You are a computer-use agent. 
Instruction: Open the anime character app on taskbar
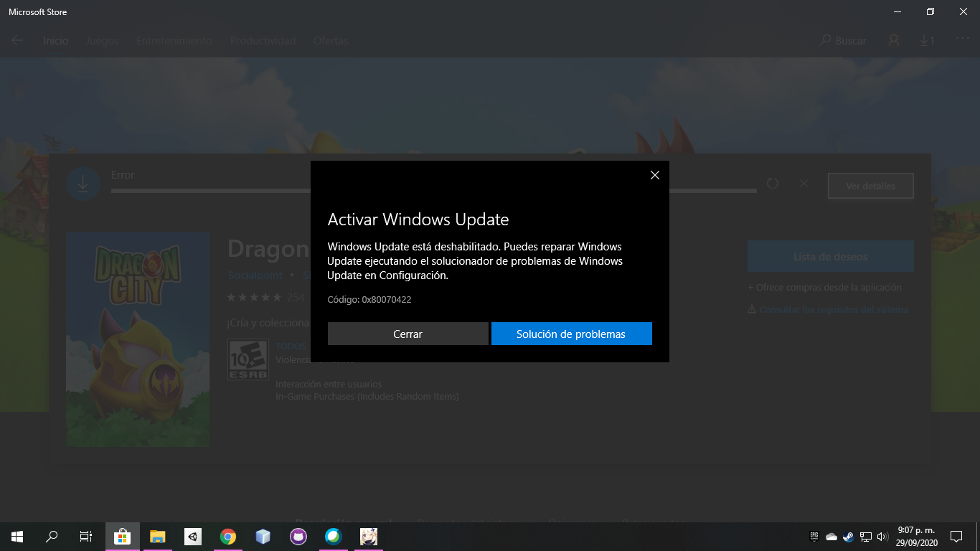[368, 536]
